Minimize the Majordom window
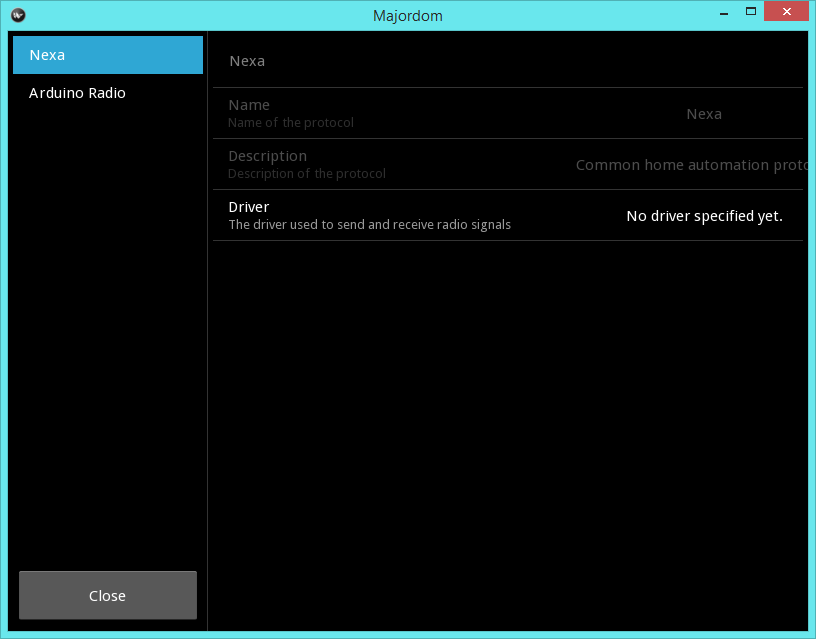The width and height of the screenshot is (816, 639). (723, 11)
